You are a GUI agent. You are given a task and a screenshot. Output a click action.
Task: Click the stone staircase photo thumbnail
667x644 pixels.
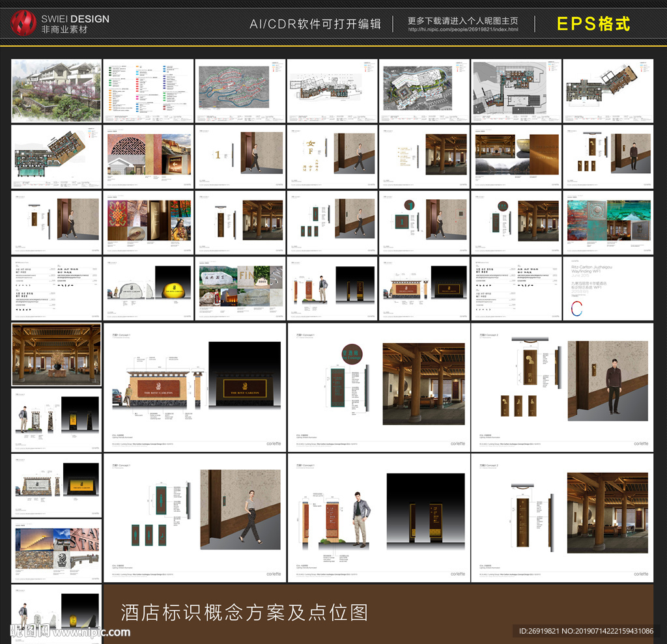[36, 539]
